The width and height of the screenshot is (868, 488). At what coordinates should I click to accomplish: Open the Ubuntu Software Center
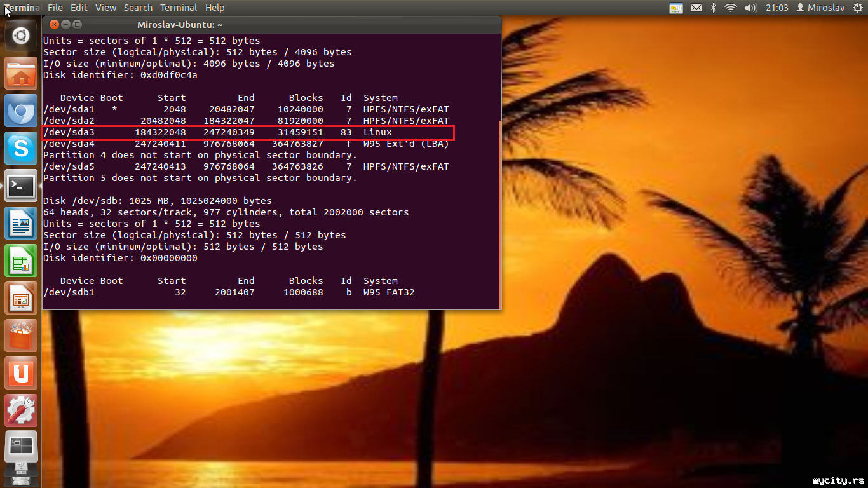coord(21,336)
